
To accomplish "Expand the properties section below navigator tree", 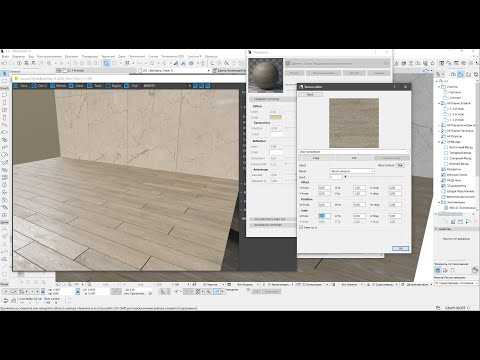I will [437, 229].
